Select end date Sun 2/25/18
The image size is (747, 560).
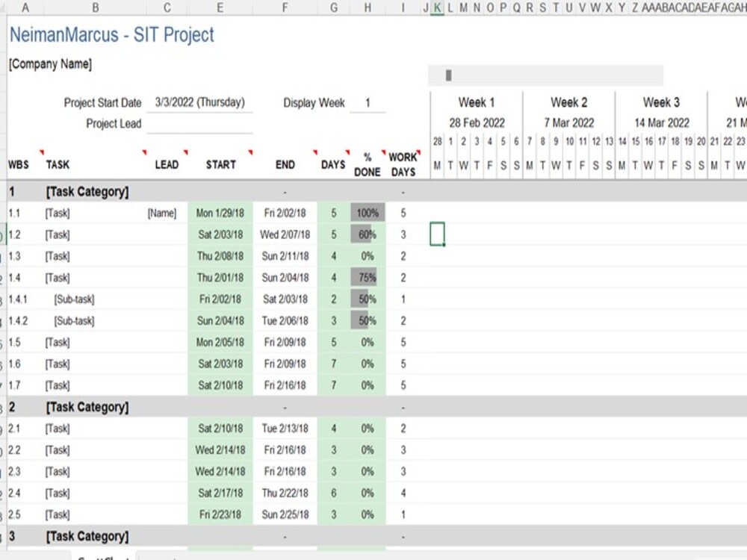point(285,514)
